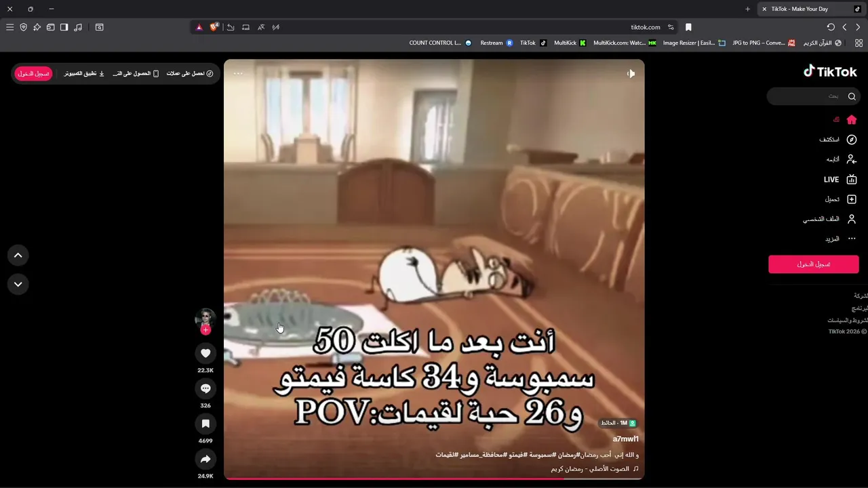
Task: Open MultiKick bookmark
Action: 570,43
